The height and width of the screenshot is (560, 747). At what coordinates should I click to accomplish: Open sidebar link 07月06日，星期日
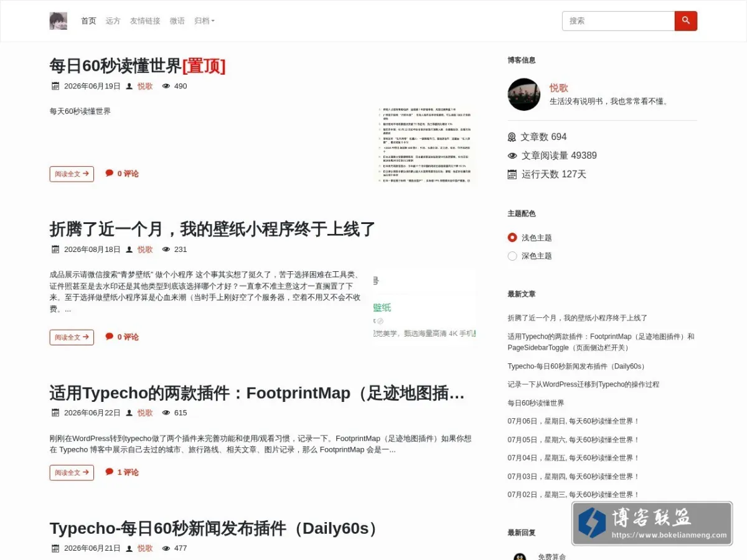click(573, 421)
